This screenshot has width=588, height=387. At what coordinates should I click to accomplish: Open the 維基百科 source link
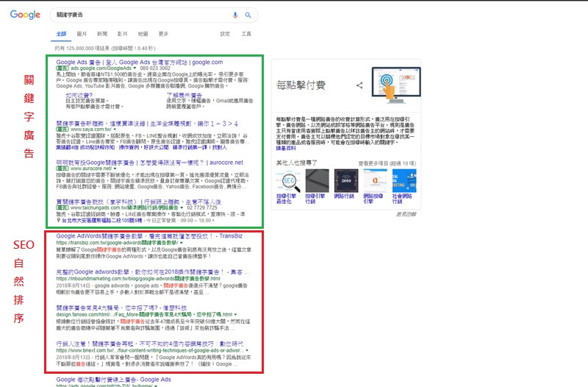pyautogui.click(x=286, y=149)
